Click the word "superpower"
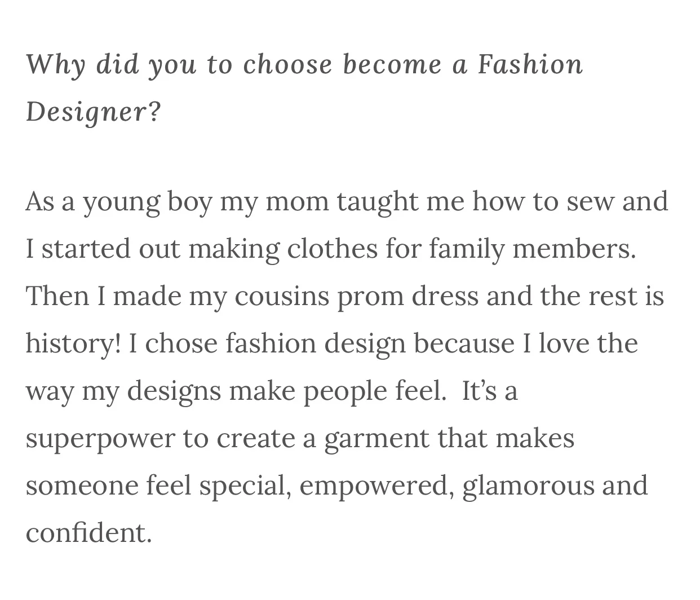The width and height of the screenshot is (700, 600). click(x=100, y=439)
